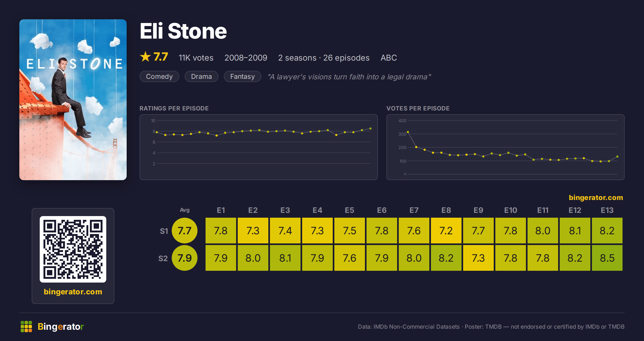Select the E10 column header
Image resolution: width=644 pixels, height=341 pixels.
511,210
